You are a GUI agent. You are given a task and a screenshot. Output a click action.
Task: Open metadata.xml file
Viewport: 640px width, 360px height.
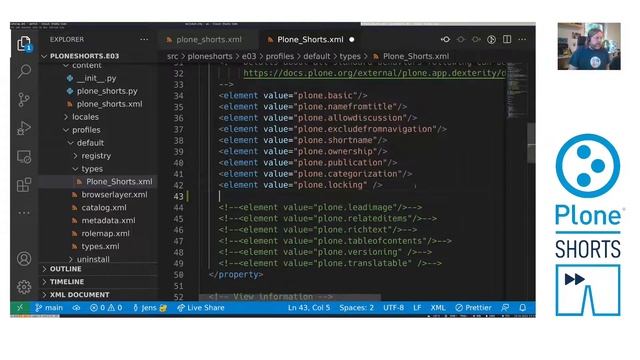point(108,220)
